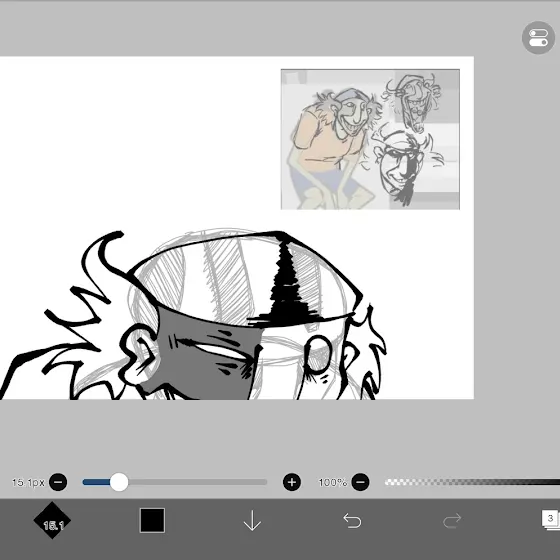
Task: Click the white brush size slider handle
Action: [119, 482]
